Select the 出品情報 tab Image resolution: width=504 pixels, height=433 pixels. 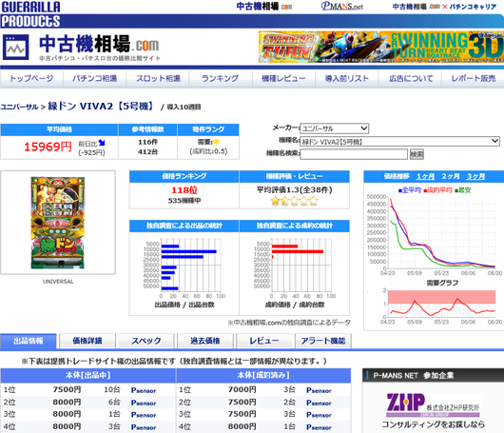pos(29,341)
